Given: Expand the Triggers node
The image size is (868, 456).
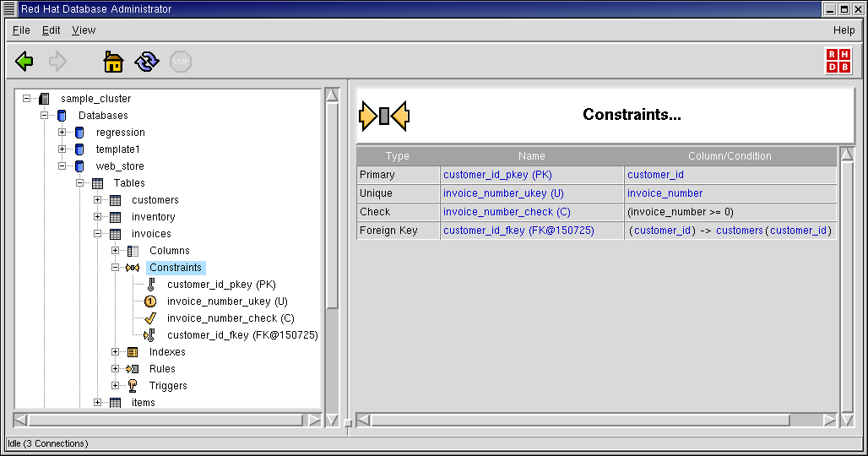Looking at the screenshot, I should click(115, 386).
